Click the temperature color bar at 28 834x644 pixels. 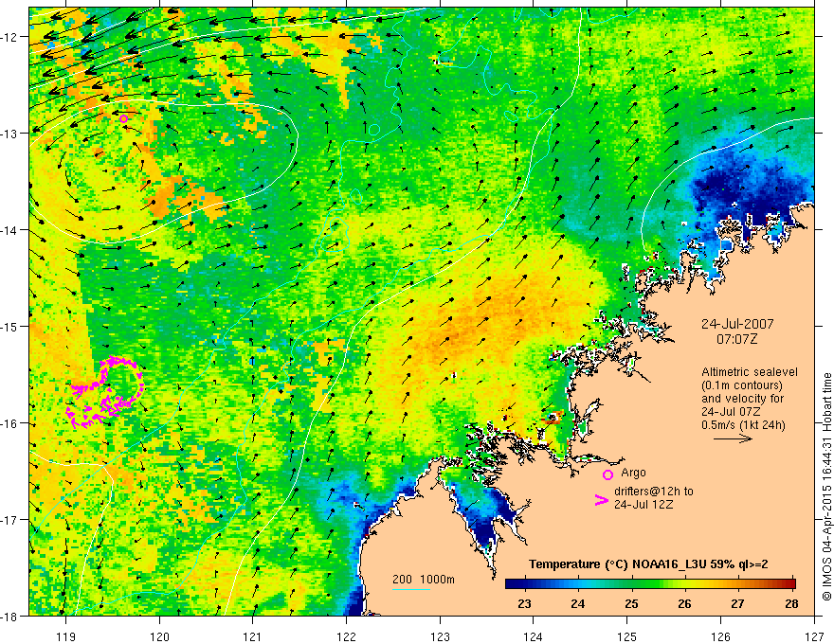pos(791,583)
